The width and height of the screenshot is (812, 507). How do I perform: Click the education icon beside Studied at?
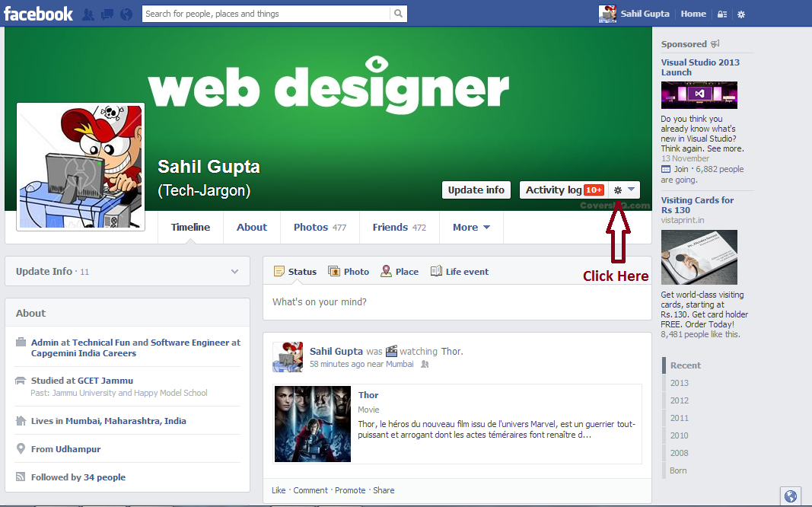[21, 381]
